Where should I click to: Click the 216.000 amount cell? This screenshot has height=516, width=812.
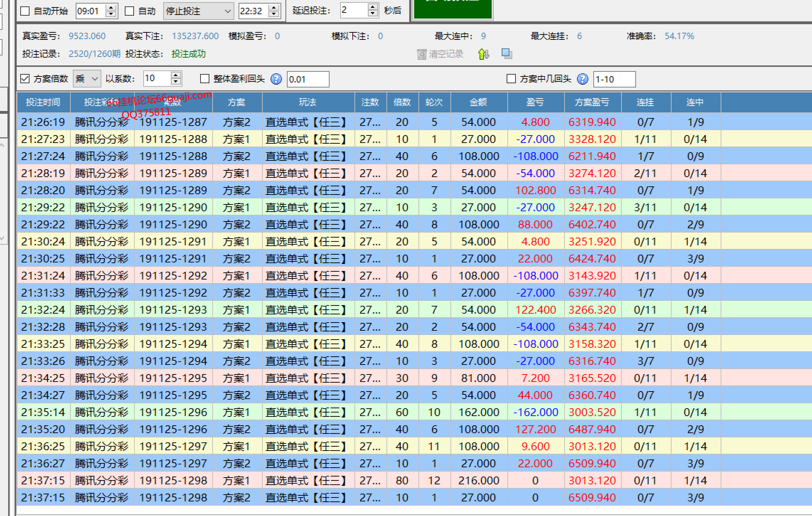[x=479, y=480]
